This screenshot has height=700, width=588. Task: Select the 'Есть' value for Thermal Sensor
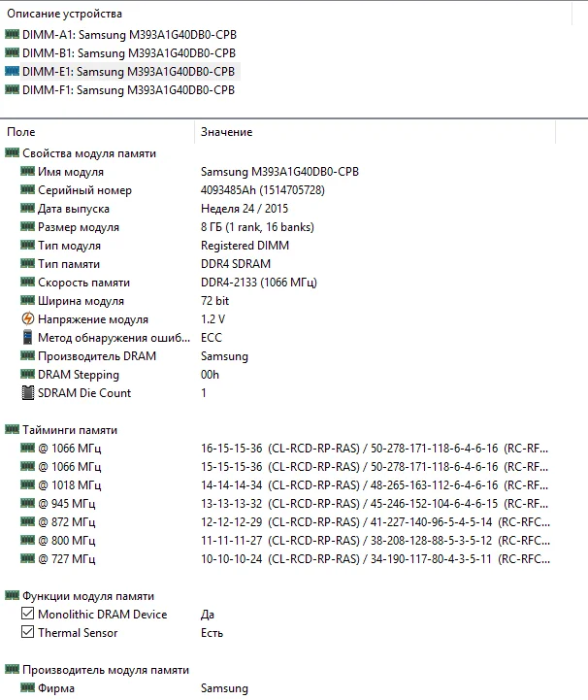tap(212, 633)
